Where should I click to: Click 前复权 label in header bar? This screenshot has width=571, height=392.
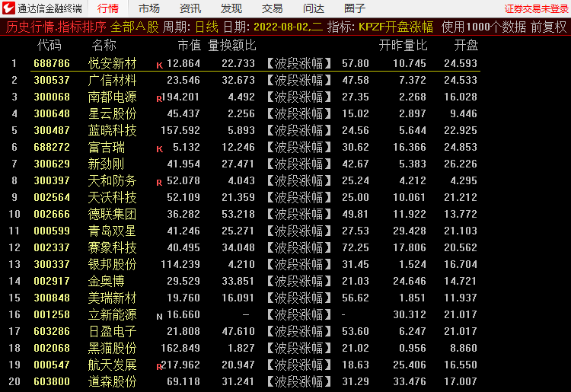[549, 27]
